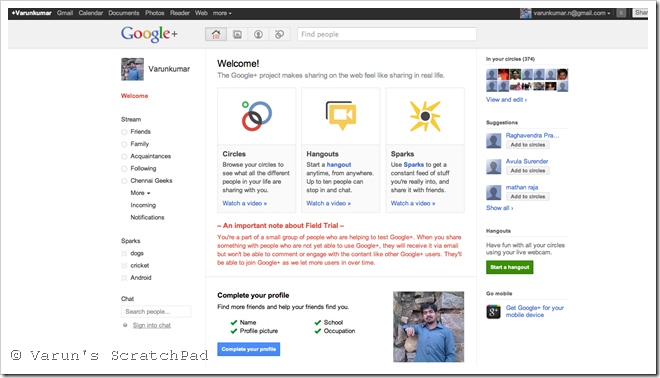The height and width of the screenshot is (378, 660).
Task: Open Calendar from the top bar
Action: pos(90,13)
